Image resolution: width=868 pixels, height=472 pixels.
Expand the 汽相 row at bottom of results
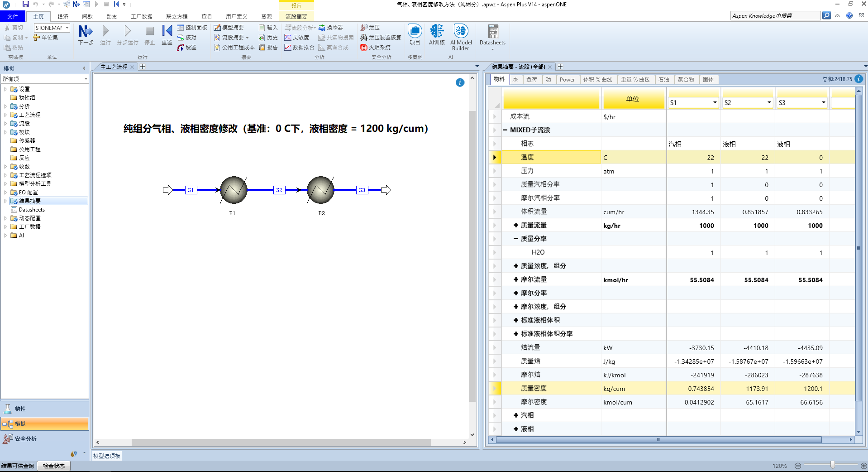[x=516, y=415]
